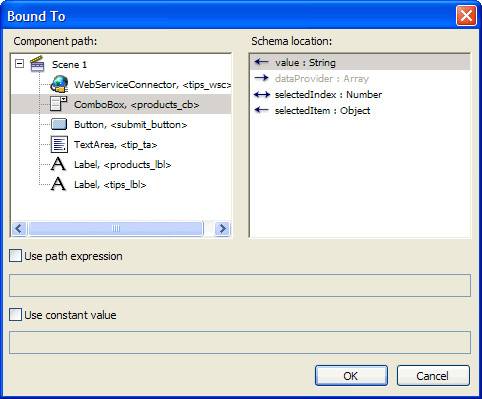Click the tips_lbl Label icon
Image resolution: width=482 pixels, height=399 pixels.
[x=58, y=184]
